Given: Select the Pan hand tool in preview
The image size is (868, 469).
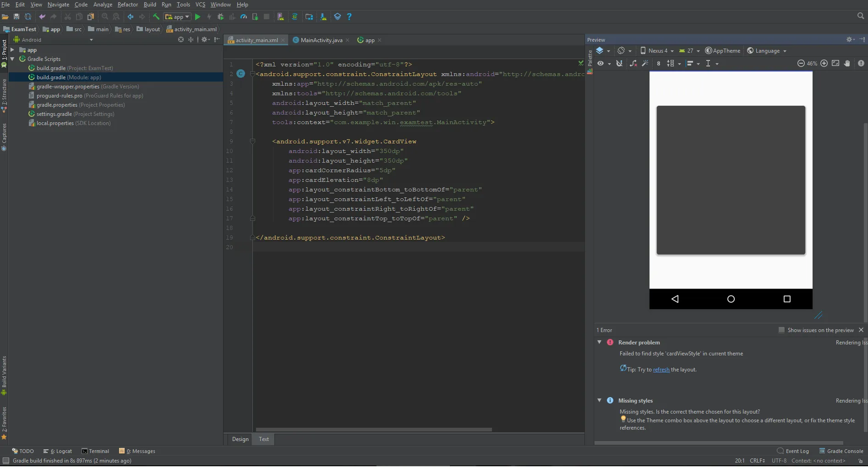Looking at the screenshot, I should (847, 64).
